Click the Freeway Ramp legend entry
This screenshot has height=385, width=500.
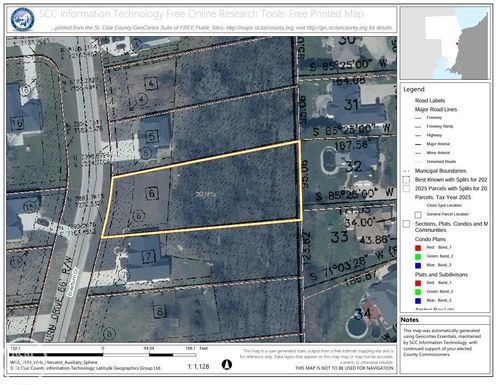pyautogui.click(x=439, y=126)
